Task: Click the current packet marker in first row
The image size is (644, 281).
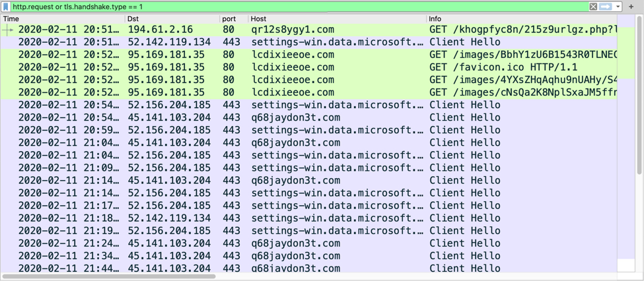Action: pos(8,30)
